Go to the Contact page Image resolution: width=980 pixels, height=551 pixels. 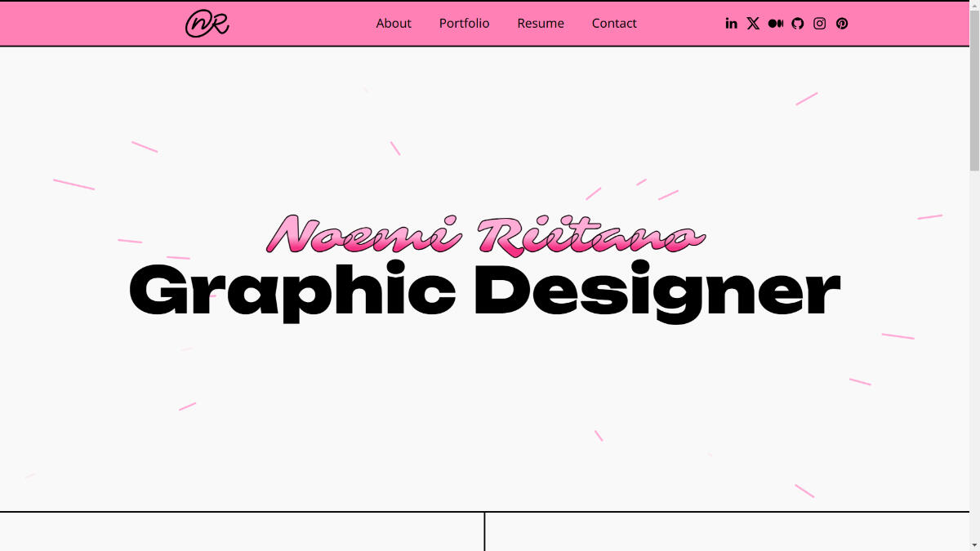click(x=614, y=24)
